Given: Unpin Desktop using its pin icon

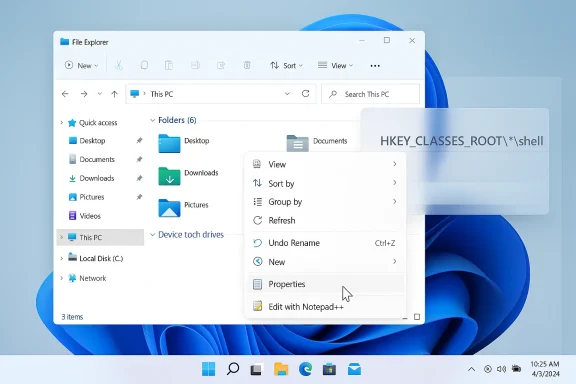Looking at the screenshot, I should 139,141.
